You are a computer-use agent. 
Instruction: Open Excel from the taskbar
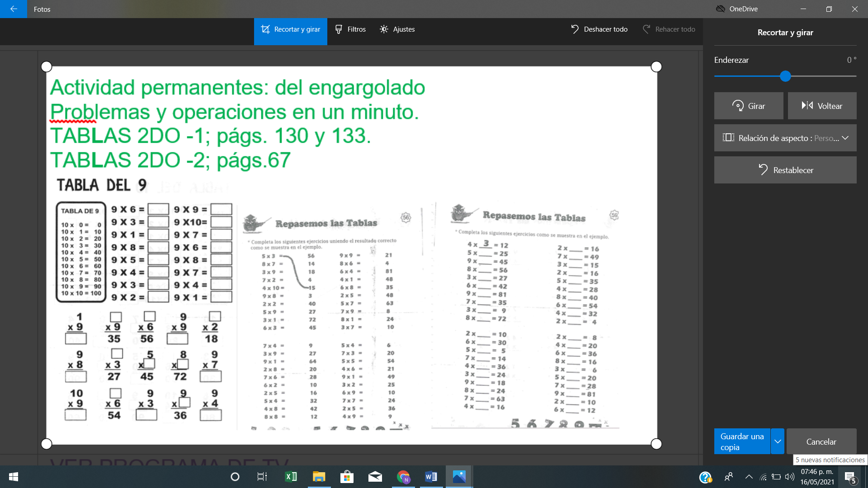291,477
